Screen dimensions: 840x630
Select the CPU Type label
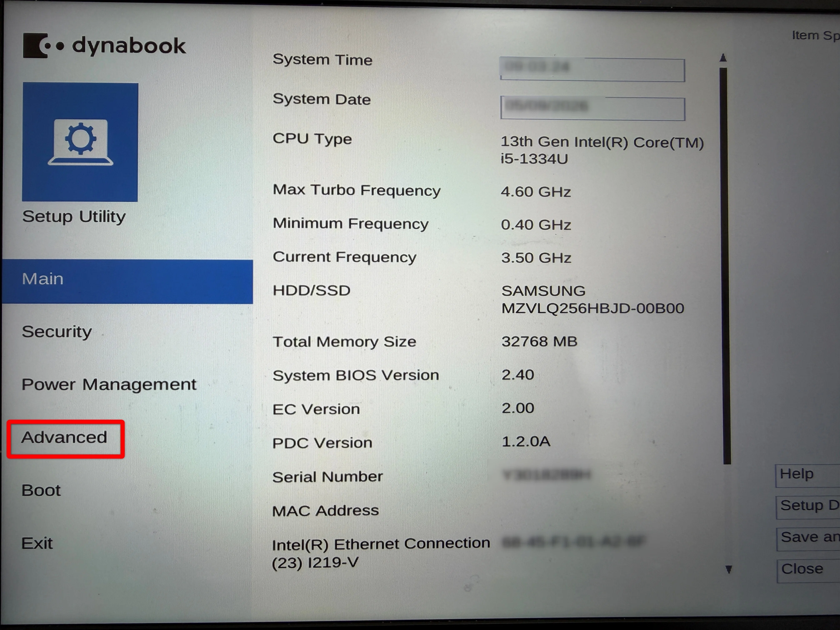[x=312, y=139]
